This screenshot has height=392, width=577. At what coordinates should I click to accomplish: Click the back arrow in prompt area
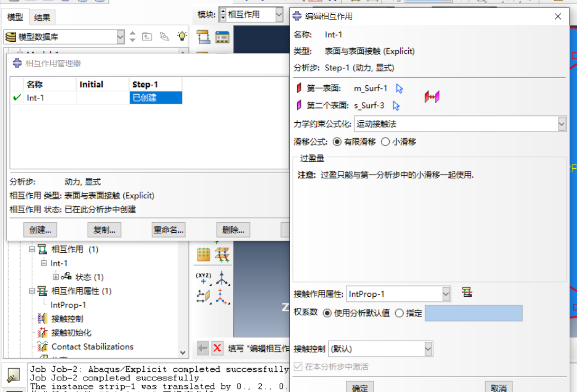pyautogui.click(x=203, y=348)
